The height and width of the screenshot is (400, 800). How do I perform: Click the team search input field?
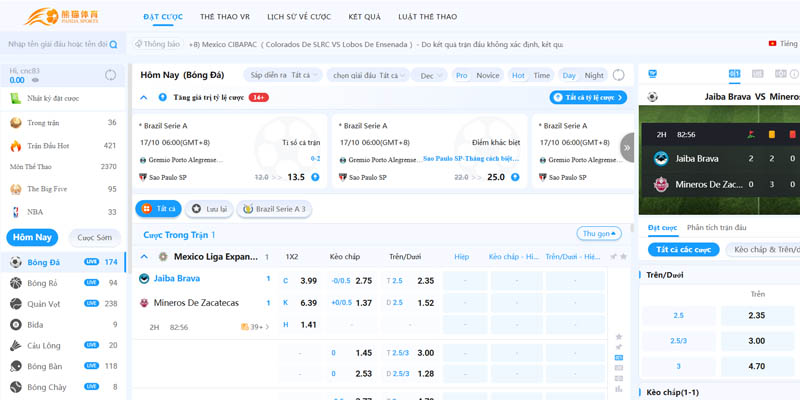56,45
